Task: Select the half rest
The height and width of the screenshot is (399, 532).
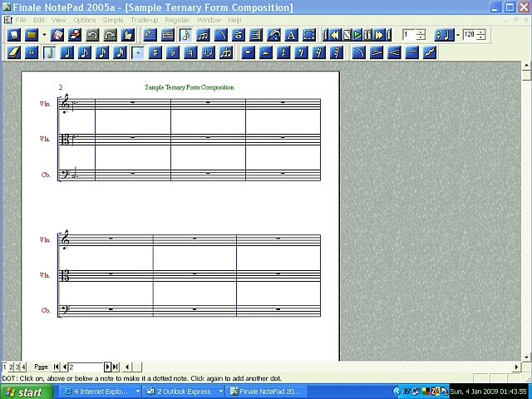Action: [x=266, y=53]
